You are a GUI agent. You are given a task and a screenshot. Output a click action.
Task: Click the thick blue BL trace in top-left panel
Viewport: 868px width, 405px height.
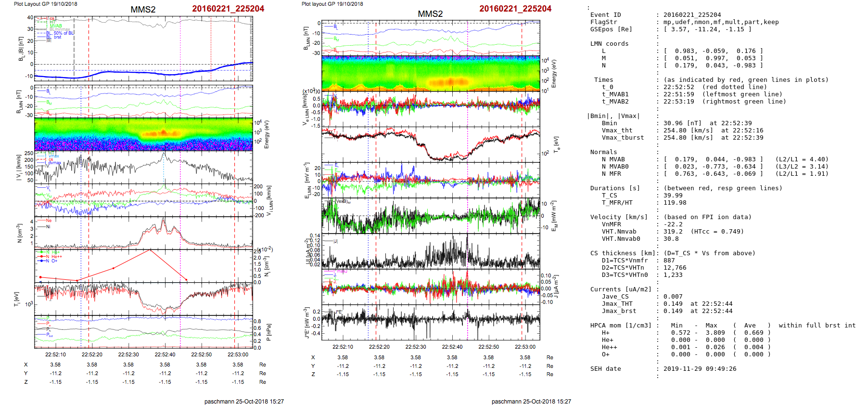(x=120, y=72)
